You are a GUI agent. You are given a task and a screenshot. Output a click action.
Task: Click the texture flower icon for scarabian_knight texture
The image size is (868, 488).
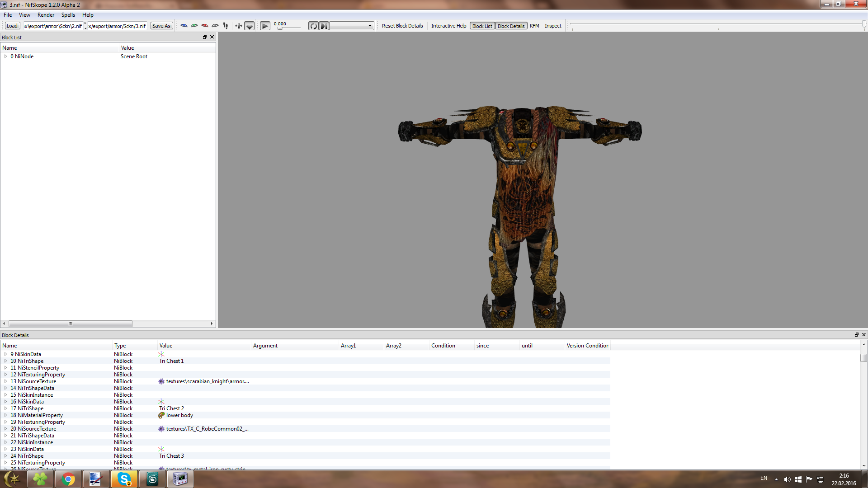[x=161, y=381]
